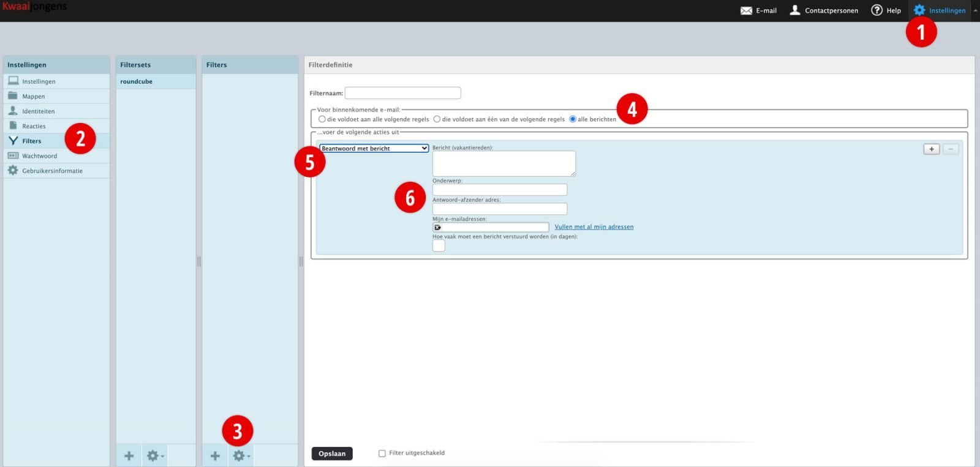Add new filterset with plus icon

coord(129,456)
